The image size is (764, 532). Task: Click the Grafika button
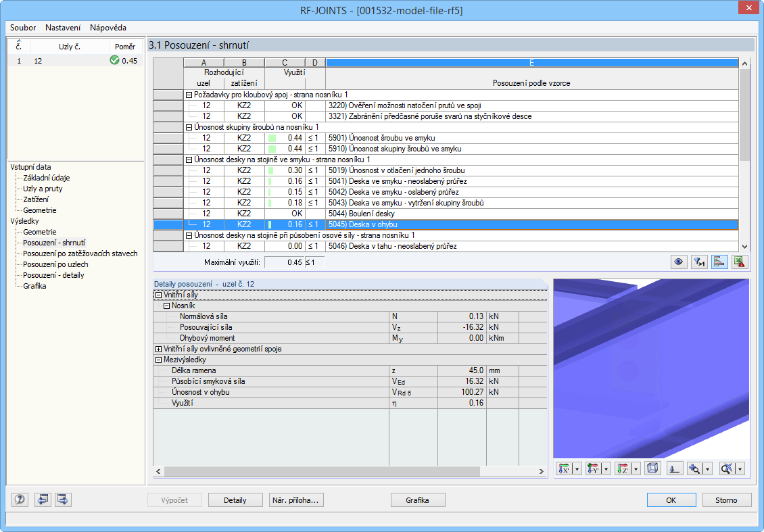pos(418,500)
